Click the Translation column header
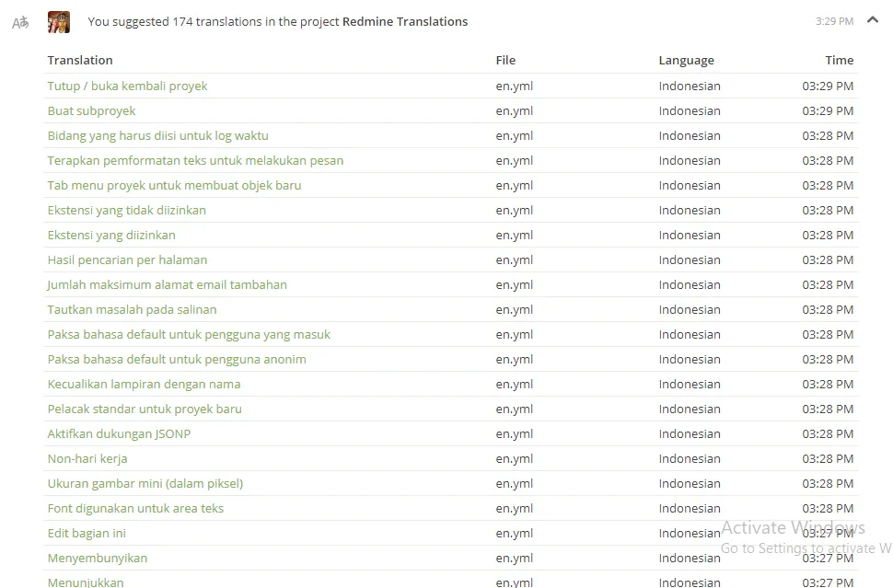Image resolution: width=893 pixels, height=588 pixels. point(80,61)
